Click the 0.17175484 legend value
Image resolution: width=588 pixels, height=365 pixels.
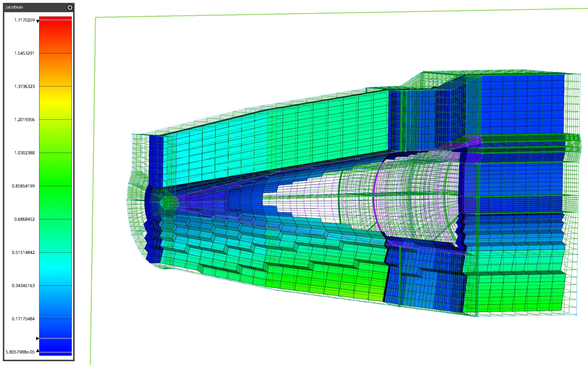pyautogui.click(x=23, y=319)
